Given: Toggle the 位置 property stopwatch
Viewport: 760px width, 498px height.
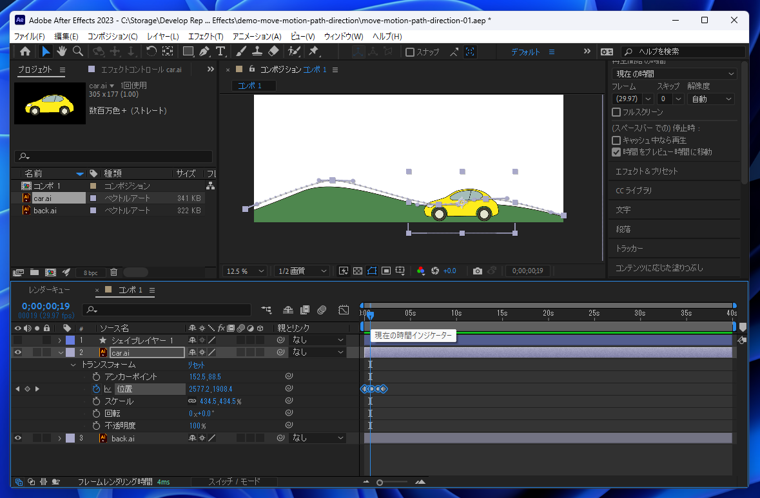Looking at the screenshot, I should (x=96, y=389).
